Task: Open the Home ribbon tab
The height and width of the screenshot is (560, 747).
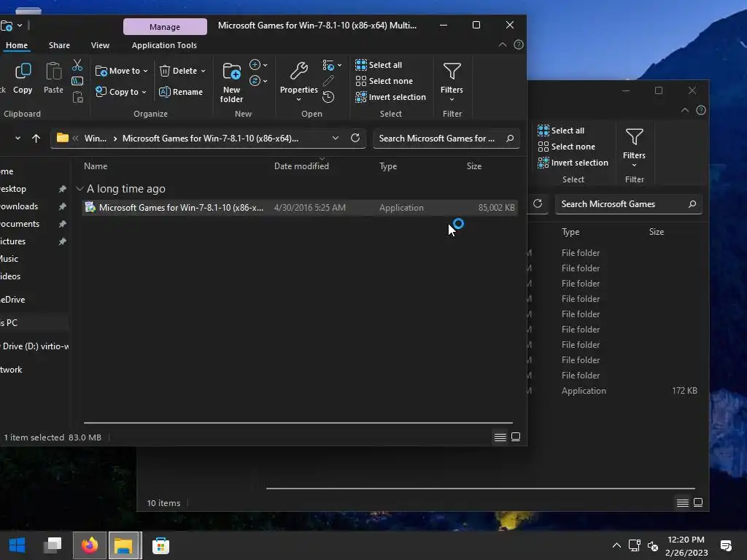Action: point(17,45)
